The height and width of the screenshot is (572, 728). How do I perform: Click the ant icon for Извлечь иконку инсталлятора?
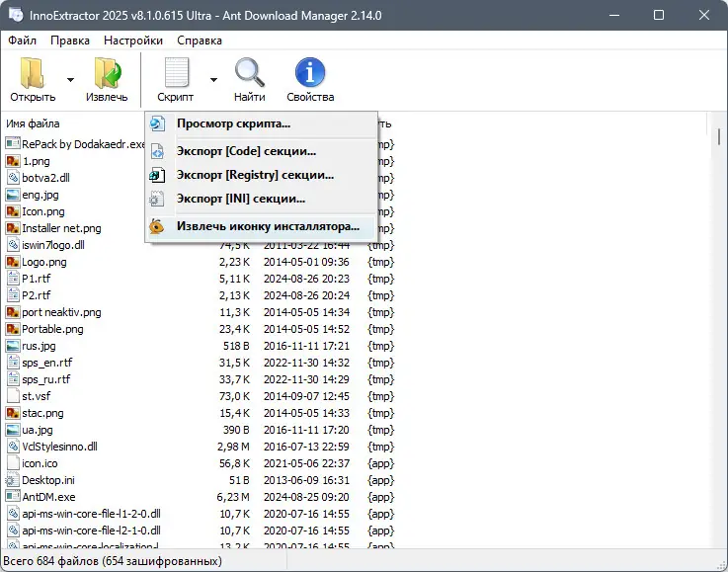[157, 226]
